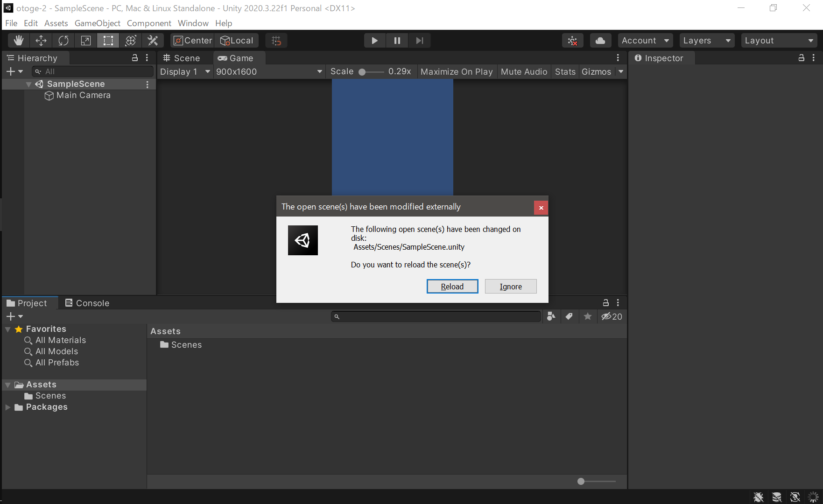Collapse the SampleScene in Hierarchy
Image resolution: width=823 pixels, height=504 pixels.
(x=28, y=84)
